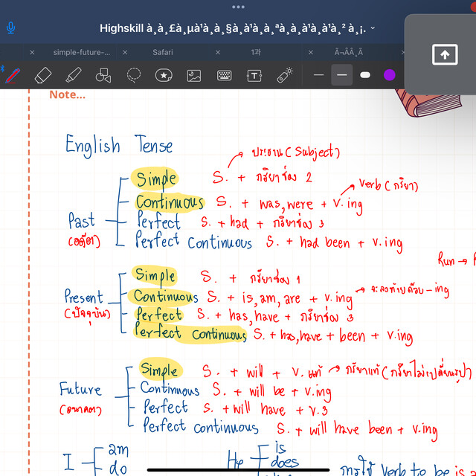The width and height of the screenshot is (476, 476).
Task: Tap the Keyboard typing tool
Action: [x=224, y=75]
